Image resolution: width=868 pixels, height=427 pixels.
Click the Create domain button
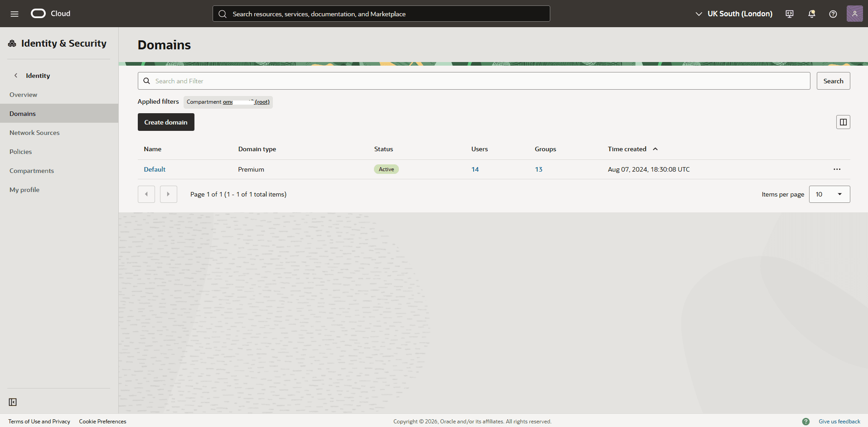coord(166,122)
